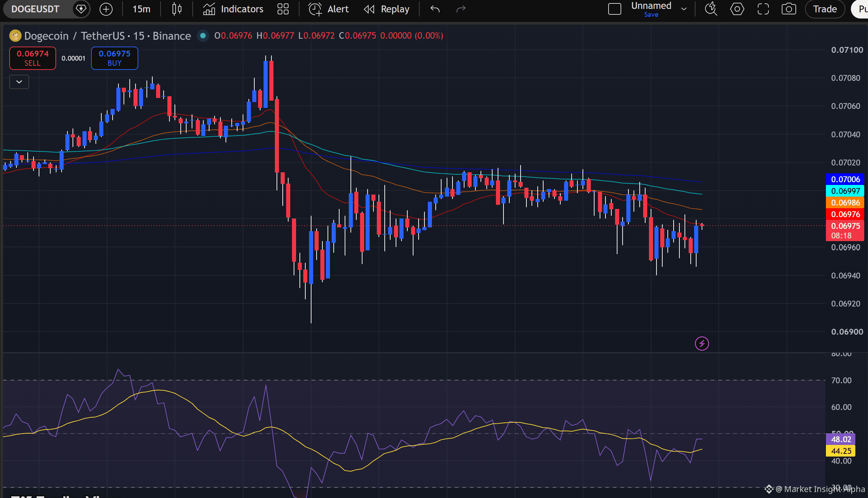The width and height of the screenshot is (868, 498).
Task: Click the purple lightning go-to-realtime icon
Action: pos(702,344)
